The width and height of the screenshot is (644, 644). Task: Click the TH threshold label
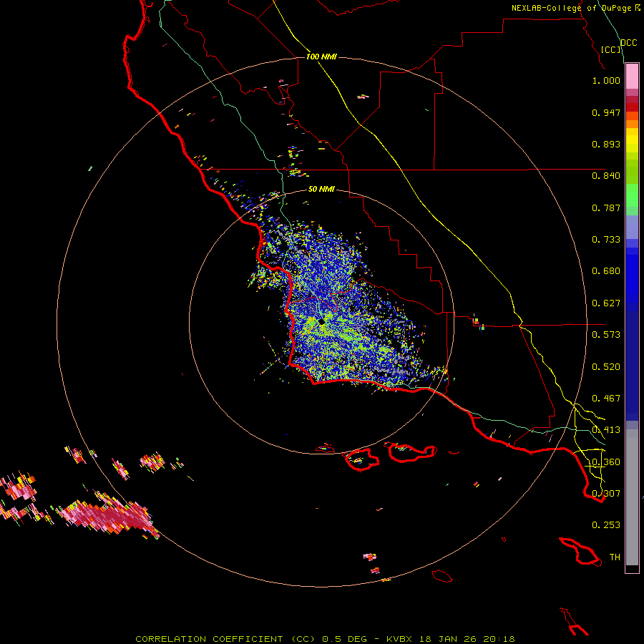coord(615,557)
